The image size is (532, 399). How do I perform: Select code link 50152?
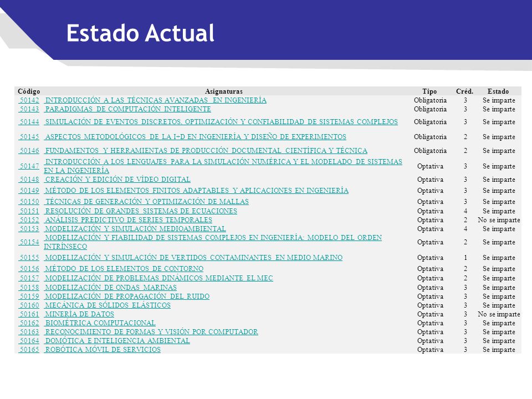click(x=29, y=220)
